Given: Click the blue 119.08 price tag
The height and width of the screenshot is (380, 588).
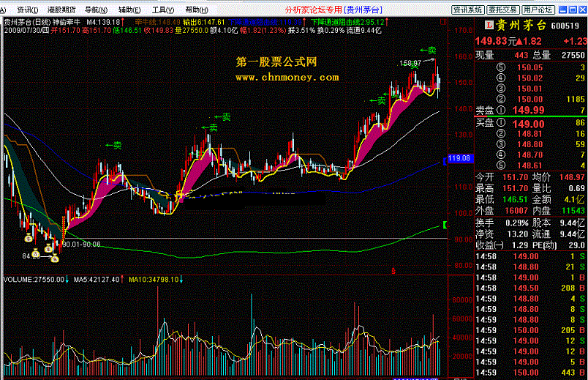Looking at the screenshot, I should (x=461, y=158).
